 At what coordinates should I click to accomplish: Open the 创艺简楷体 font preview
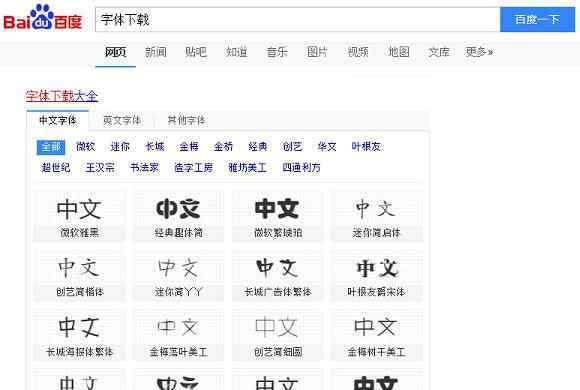click(79, 275)
